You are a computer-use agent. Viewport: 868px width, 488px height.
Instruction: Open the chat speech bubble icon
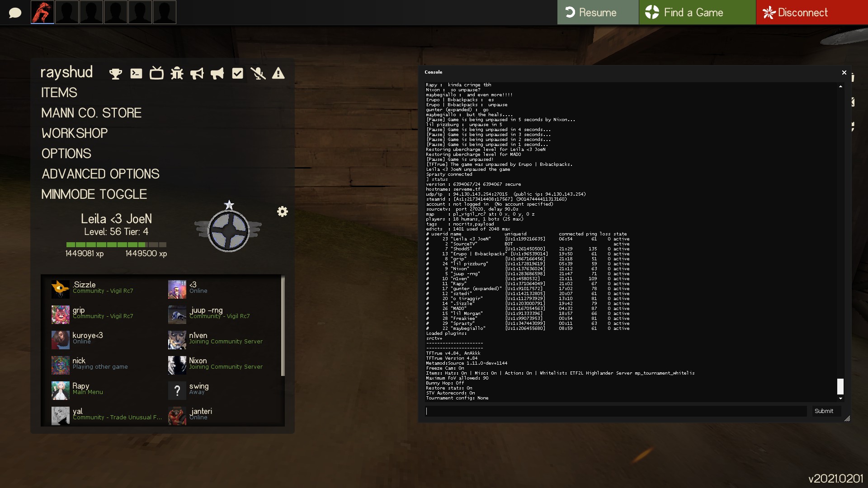click(x=15, y=13)
